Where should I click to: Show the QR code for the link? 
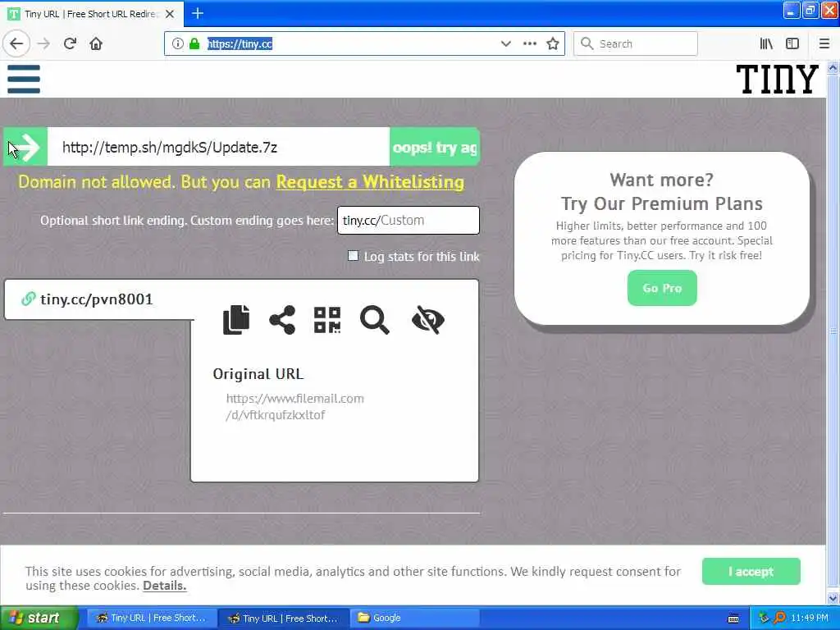327,320
